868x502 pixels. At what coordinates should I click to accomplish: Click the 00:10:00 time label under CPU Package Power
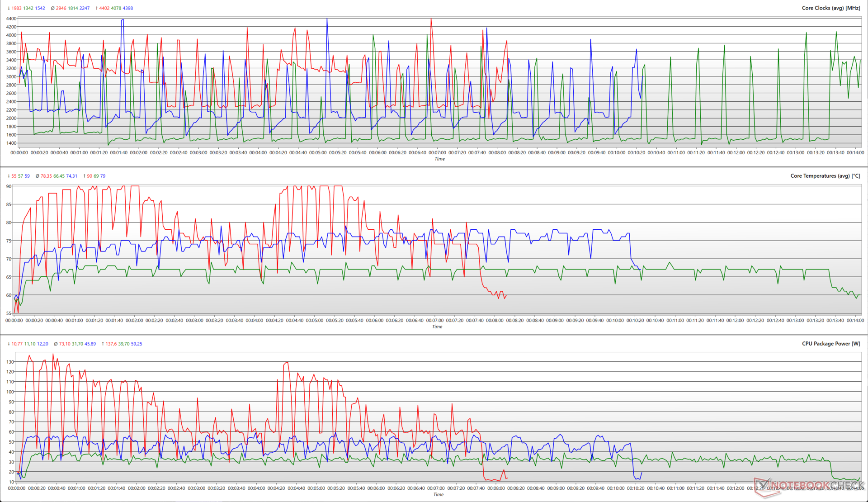coord(616,488)
